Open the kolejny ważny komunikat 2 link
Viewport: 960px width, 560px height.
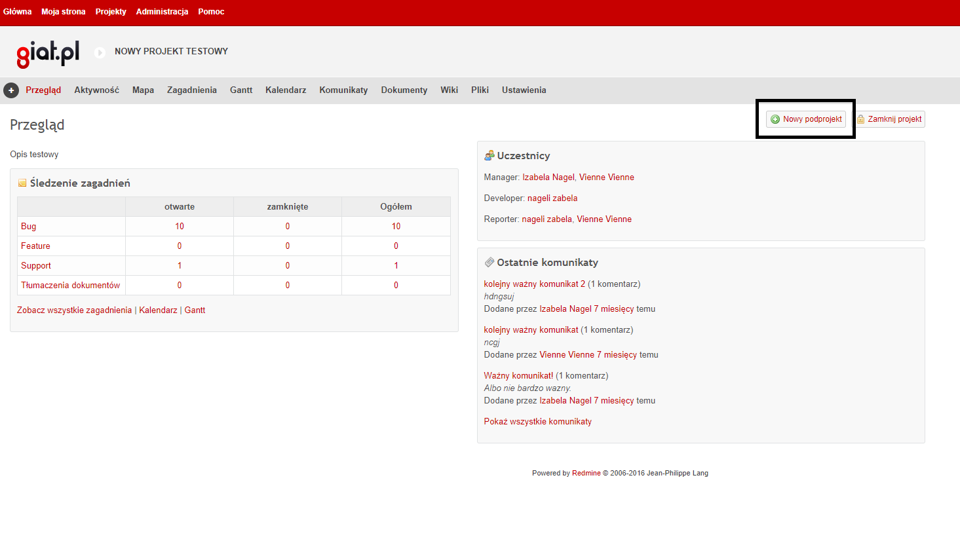535,284
